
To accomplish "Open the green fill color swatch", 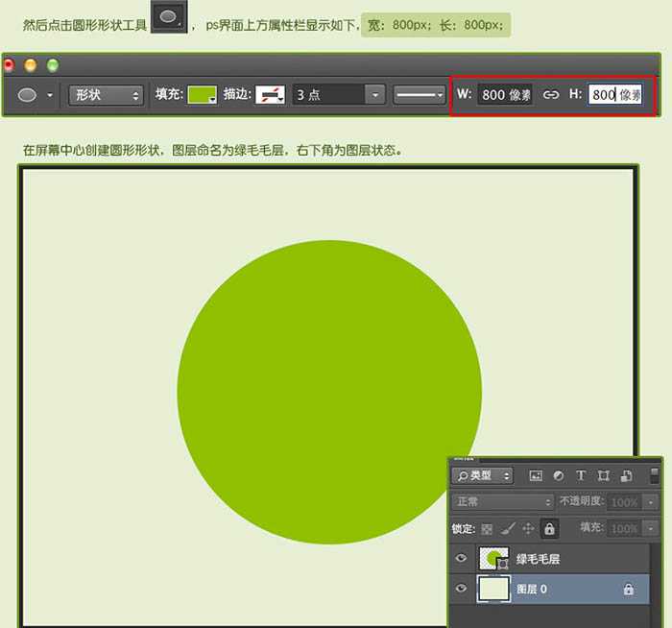I will (202, 95).
